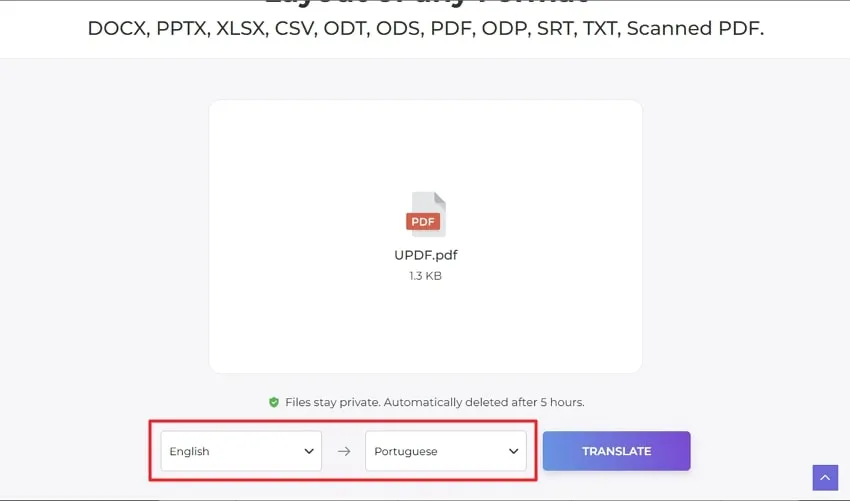
Task: Click the Automatically deleted after 5 hours text
Action: pyautogui.click(x=484, y=402)
